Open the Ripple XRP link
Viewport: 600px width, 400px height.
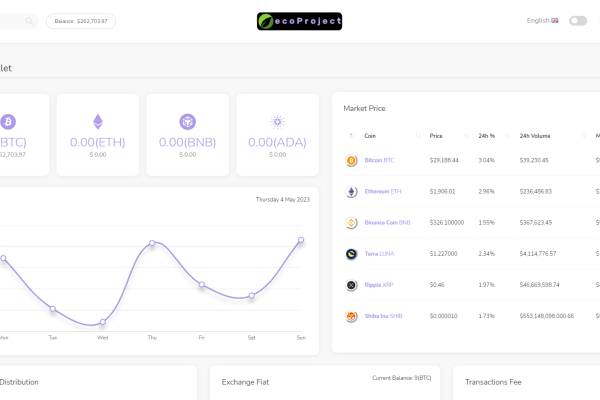pos(379,285)
